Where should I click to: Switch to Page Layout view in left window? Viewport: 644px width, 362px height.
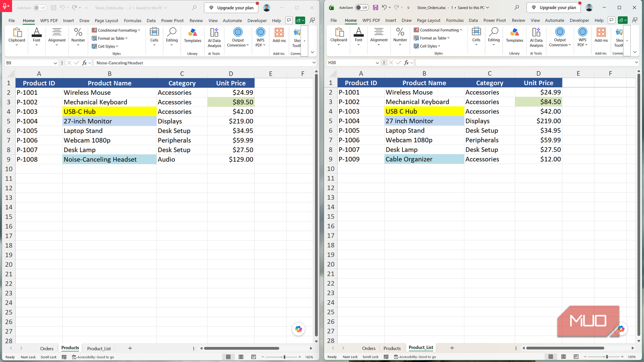pyautogui.click(x=241, y=357)
